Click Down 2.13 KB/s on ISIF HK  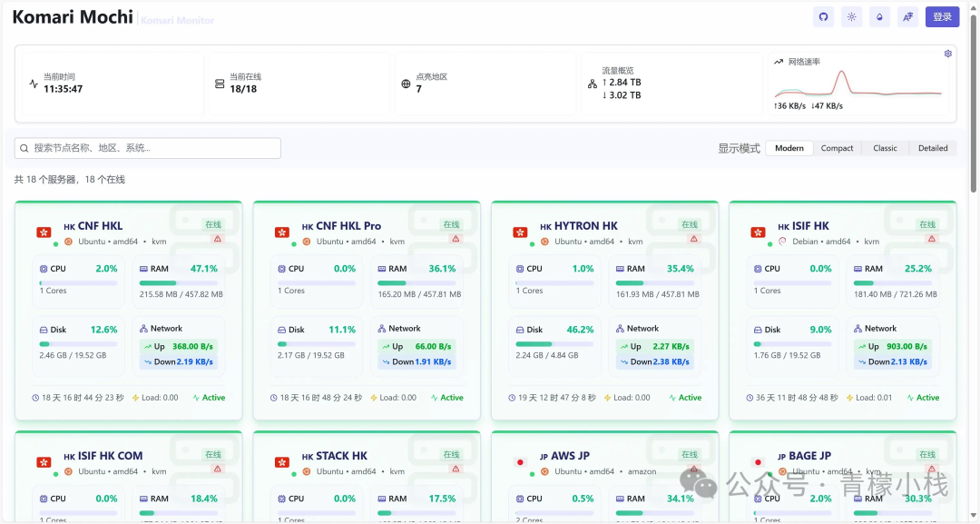pyautogui.click(x=893, y=362)
